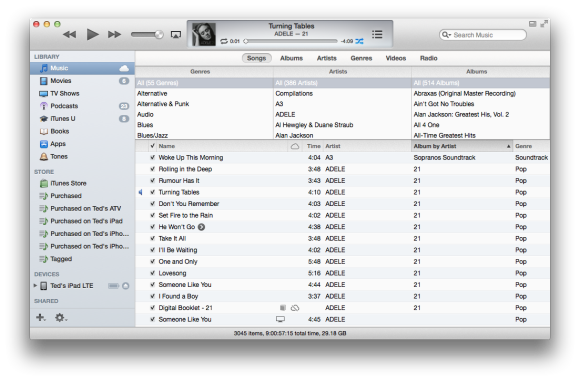The image size is (580, 381).
Task: Click the video icon on last Someone Like You row
Action: pos(280,319)
